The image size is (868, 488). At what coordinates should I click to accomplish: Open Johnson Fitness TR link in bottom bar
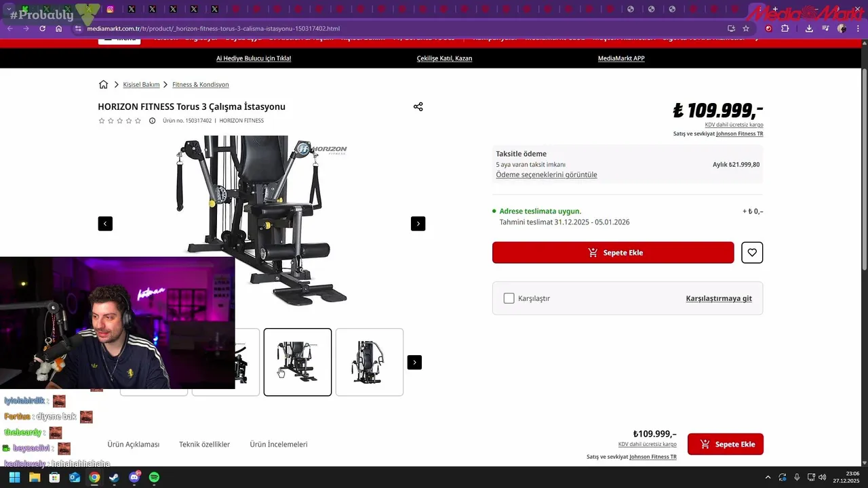pos(653,457)
